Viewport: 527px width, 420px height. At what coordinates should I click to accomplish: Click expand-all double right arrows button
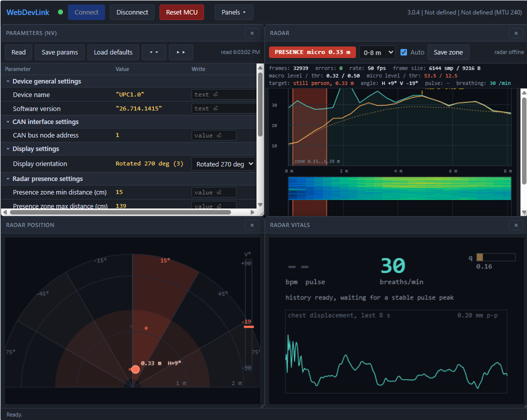(181, 52)
